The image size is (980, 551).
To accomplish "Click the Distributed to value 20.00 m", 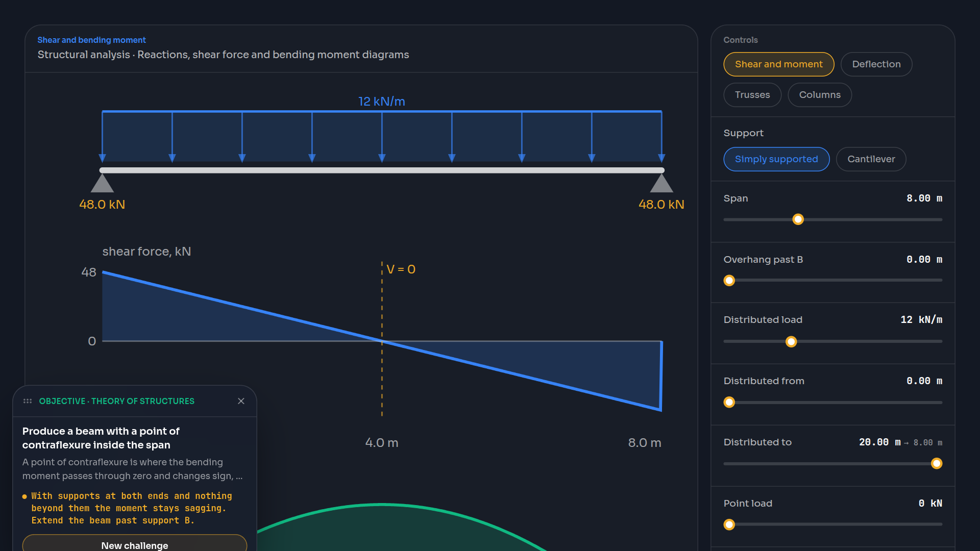I will tap(880, 442).
